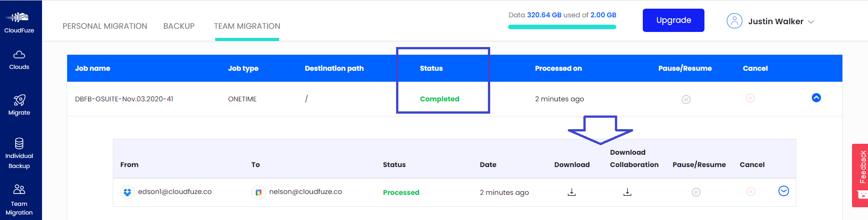
Task: Open the Migrate rocket icon
Action: pos(19,100)
